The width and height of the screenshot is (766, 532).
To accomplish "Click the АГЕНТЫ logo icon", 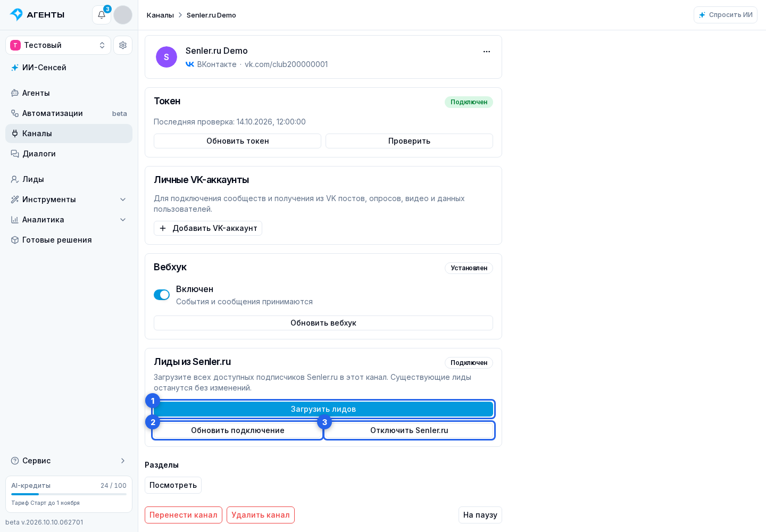I will pyautogui.click(x=16, y=14).
